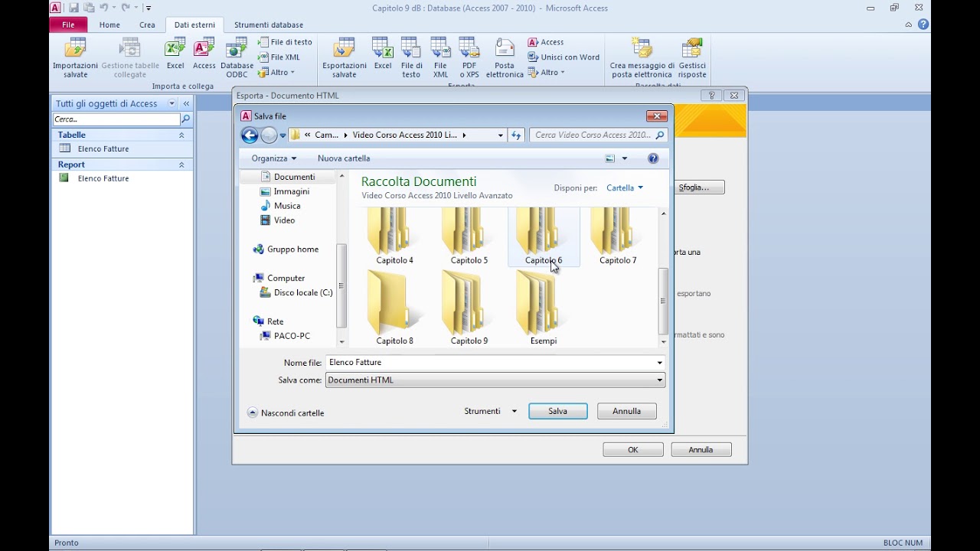Collapse the Tabelle group
The image size is (980, 551).
point(181,135)
